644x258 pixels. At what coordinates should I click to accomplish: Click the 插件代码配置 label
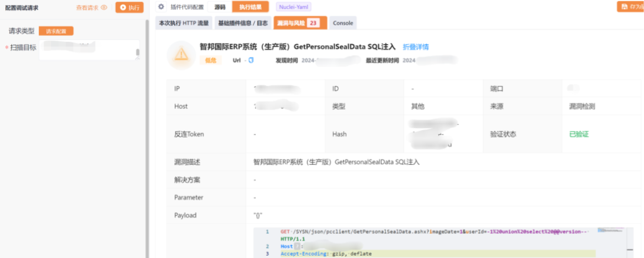tap(187, 6)
